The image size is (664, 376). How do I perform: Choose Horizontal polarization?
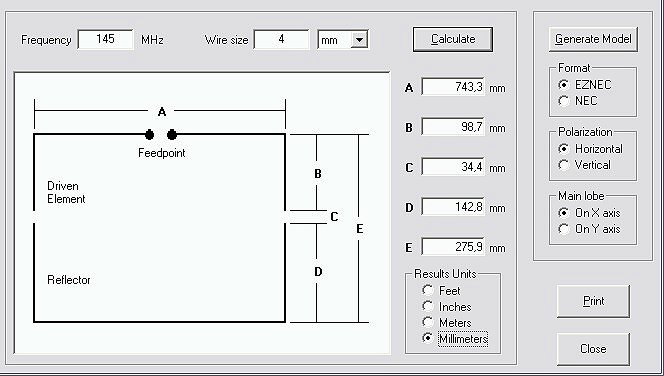point(590,149)
